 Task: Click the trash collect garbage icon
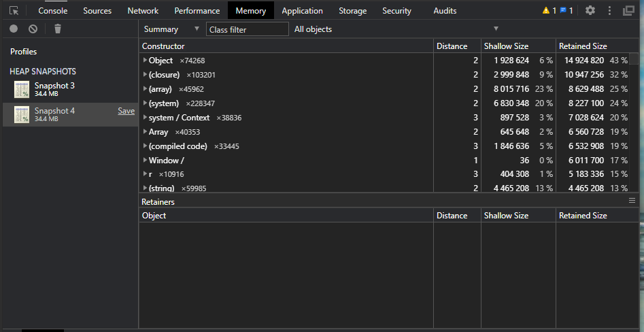pyautogui.click(x=58, y=29)
